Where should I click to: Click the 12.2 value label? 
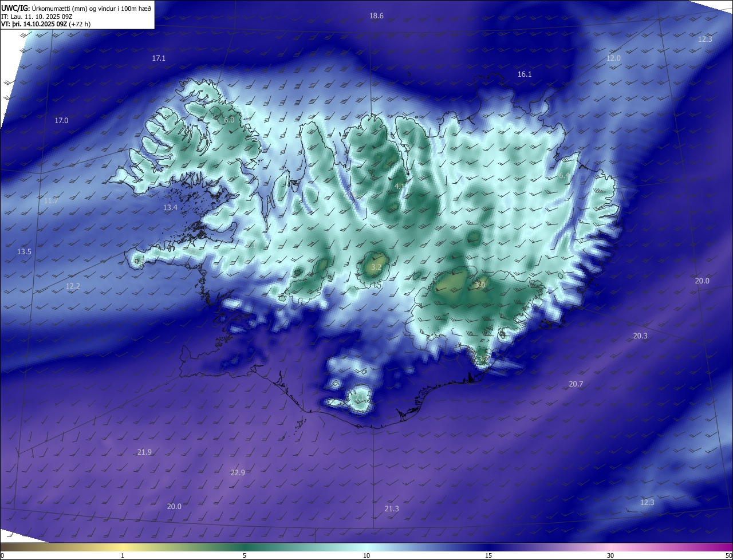tap(73, 286)
